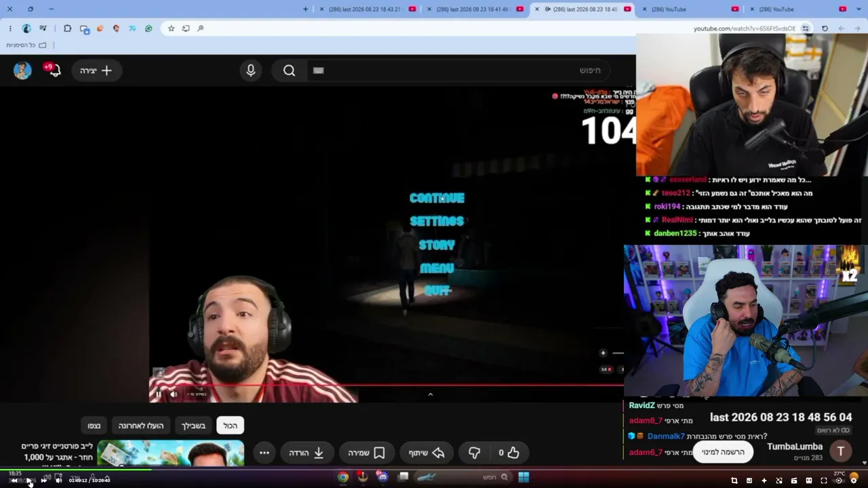Click the Windows Start button
868x488 pixels.
pyautogui.click(x=524, y=477)
